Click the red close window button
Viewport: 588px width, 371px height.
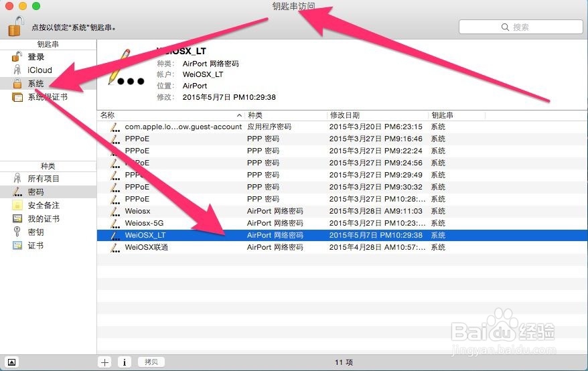pyautogui.click(x=9, y=6)
